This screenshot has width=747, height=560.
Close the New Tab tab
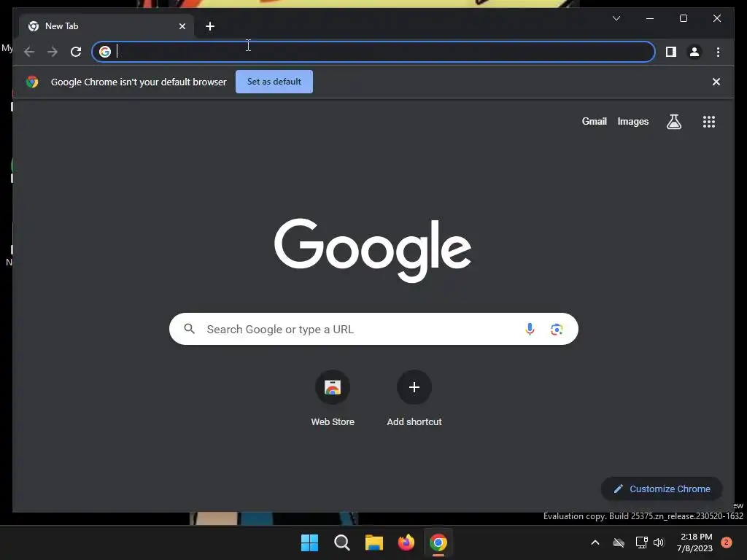tap(182, 26)
